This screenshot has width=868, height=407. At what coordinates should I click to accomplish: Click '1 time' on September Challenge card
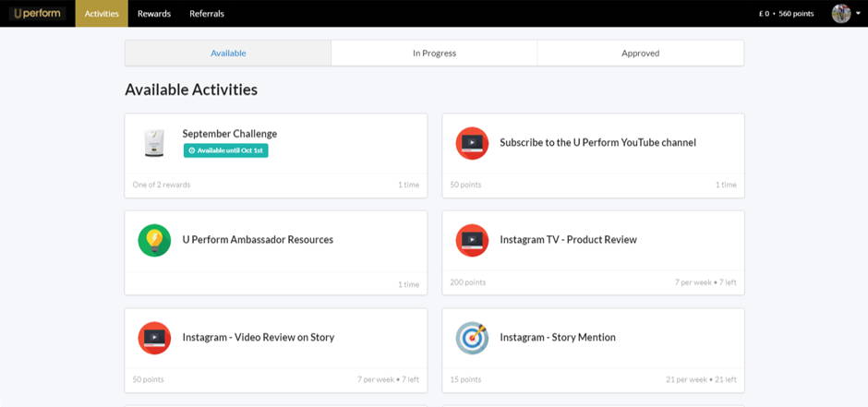point(408,185)
